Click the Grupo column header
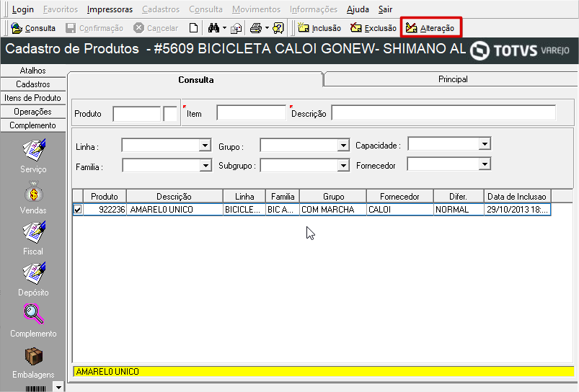Image resolution: width=579 pixels, height=392 pixels. tap(333, 197)
